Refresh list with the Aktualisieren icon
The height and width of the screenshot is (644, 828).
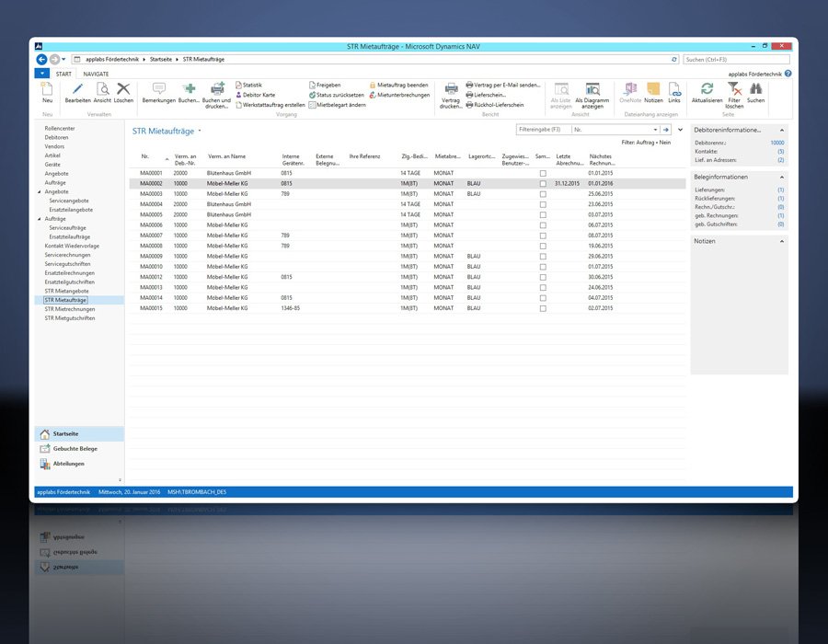[x=707, y=89]
